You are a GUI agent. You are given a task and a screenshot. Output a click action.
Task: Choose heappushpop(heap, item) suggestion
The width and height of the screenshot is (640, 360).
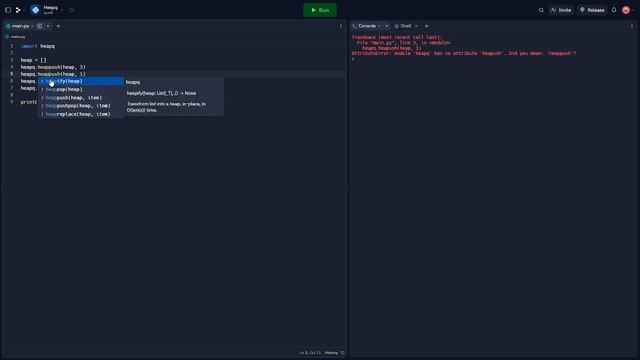click(x=81, y=106)
